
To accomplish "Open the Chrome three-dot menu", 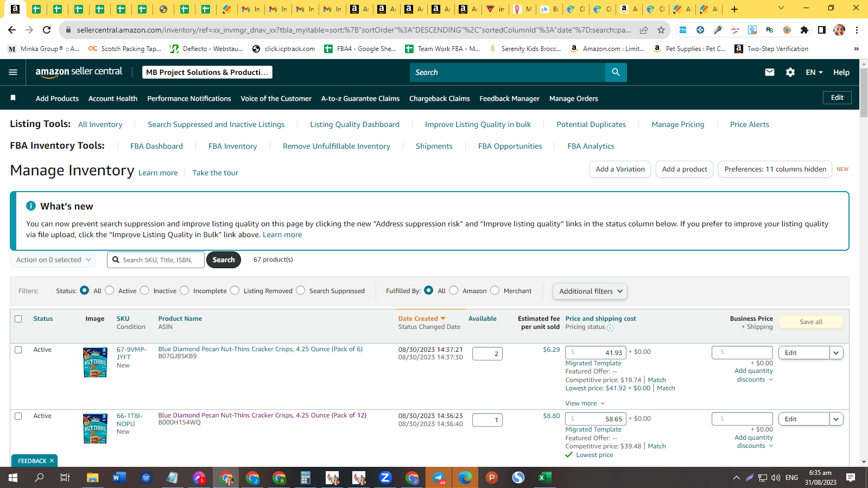I will [857, 30].
